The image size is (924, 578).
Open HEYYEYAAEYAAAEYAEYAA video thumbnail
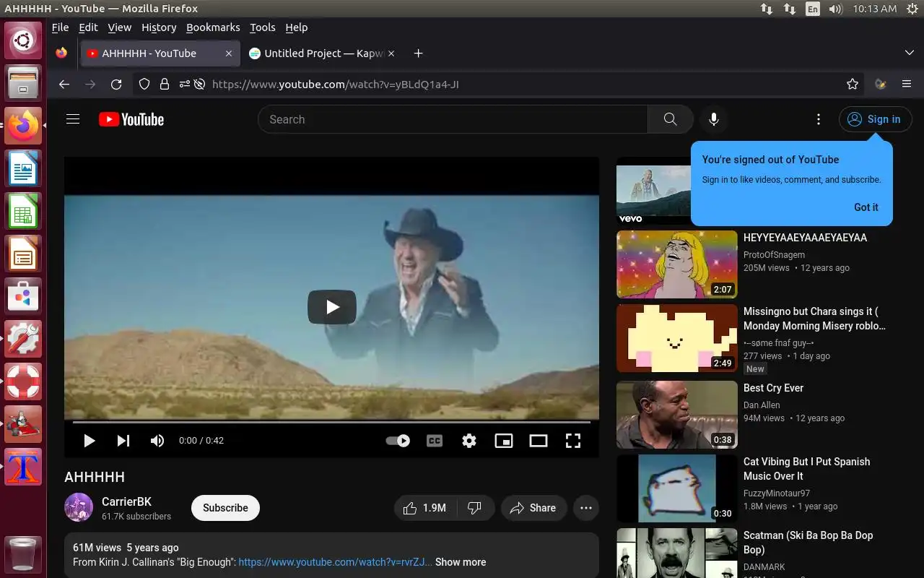pyautogui.click(x=676, y=264)
